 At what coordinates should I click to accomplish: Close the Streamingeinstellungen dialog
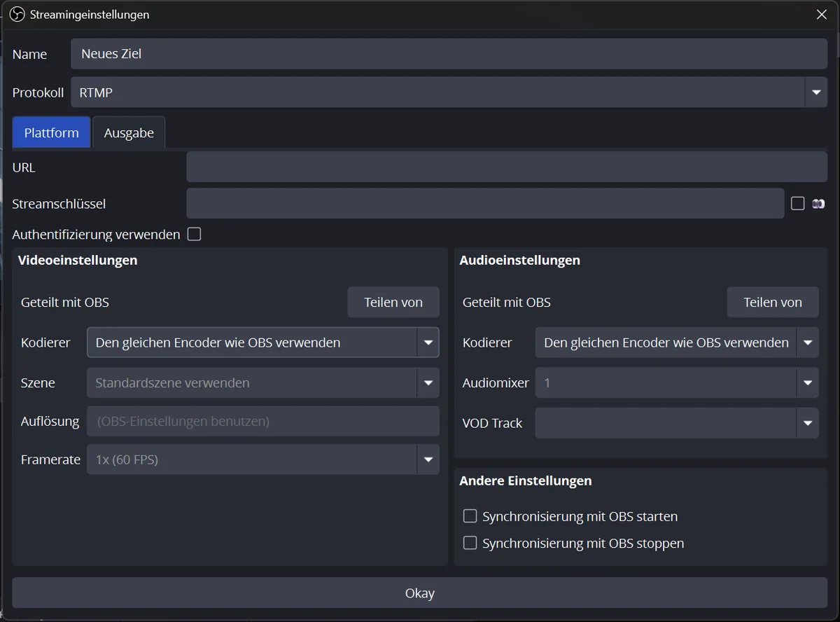point(822,14)
